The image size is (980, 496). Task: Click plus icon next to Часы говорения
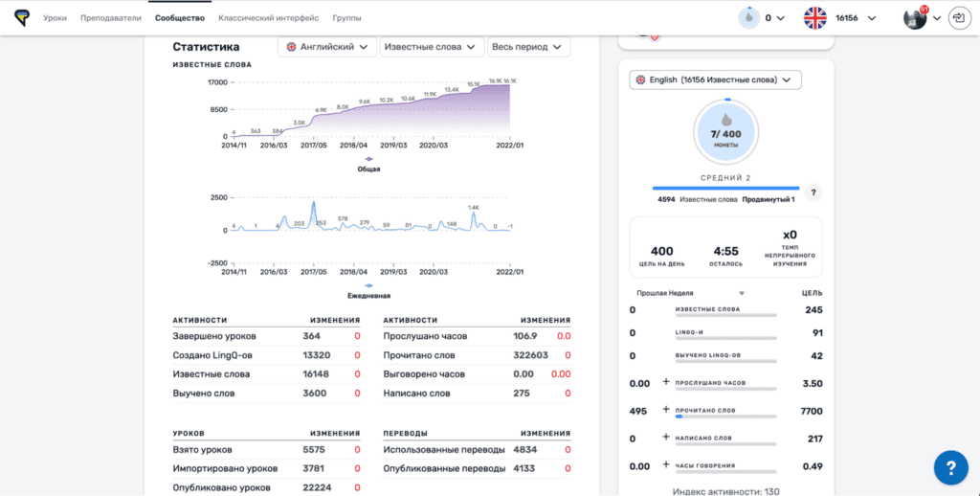point(666,465)
